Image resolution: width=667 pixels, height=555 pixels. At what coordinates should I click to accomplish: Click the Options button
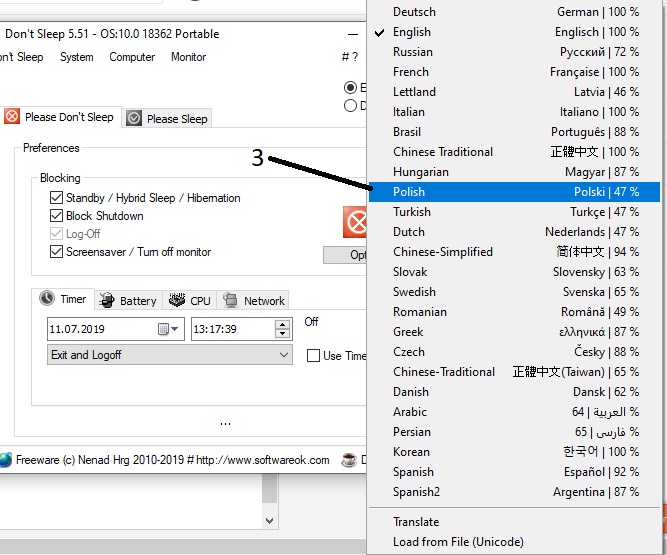345,255
